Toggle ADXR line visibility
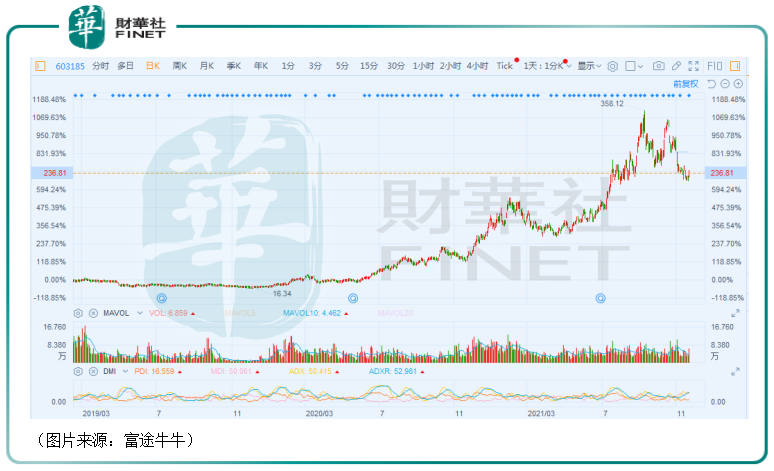This screenshot has width=774, height=471. [x=393, y=371]
